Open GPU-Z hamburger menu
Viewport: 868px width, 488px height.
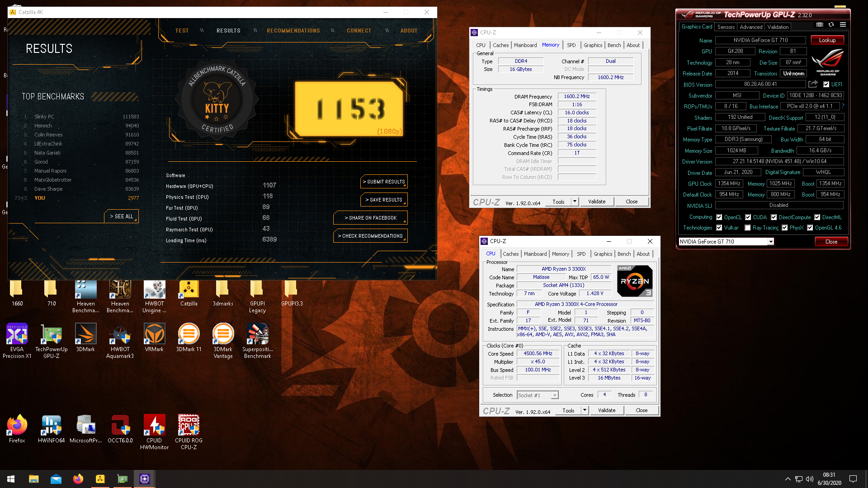pos(843,25)
